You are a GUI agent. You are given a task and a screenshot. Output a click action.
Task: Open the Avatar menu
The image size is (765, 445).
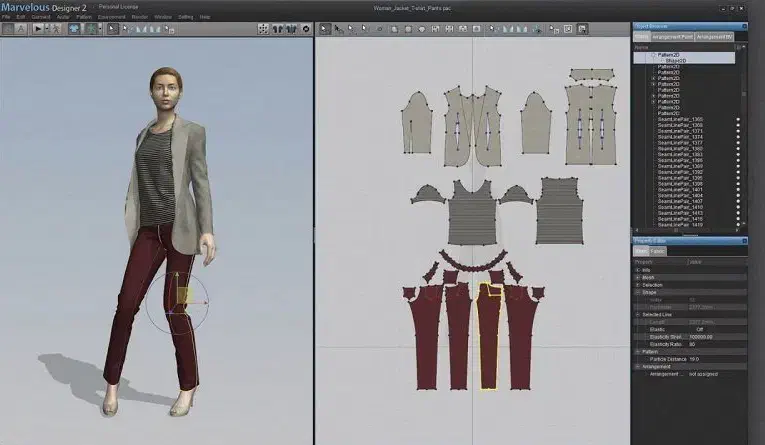click(x=63, y=17)
